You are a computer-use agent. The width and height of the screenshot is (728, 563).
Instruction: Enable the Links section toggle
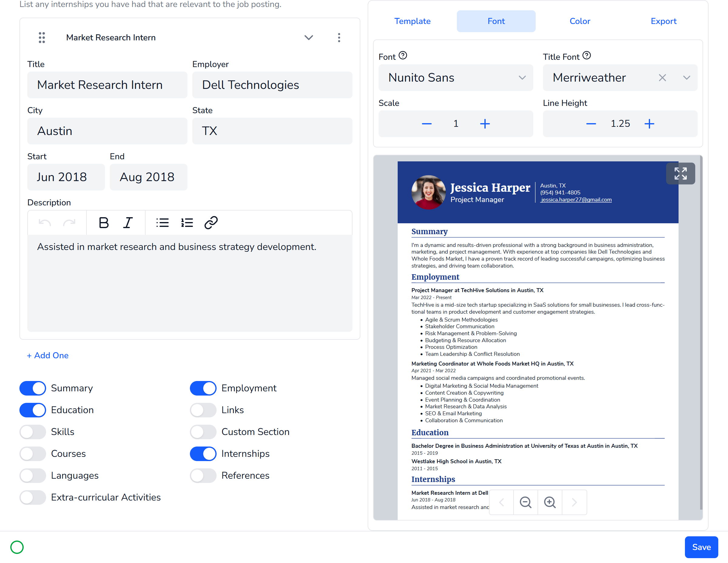tap(203, 410)
